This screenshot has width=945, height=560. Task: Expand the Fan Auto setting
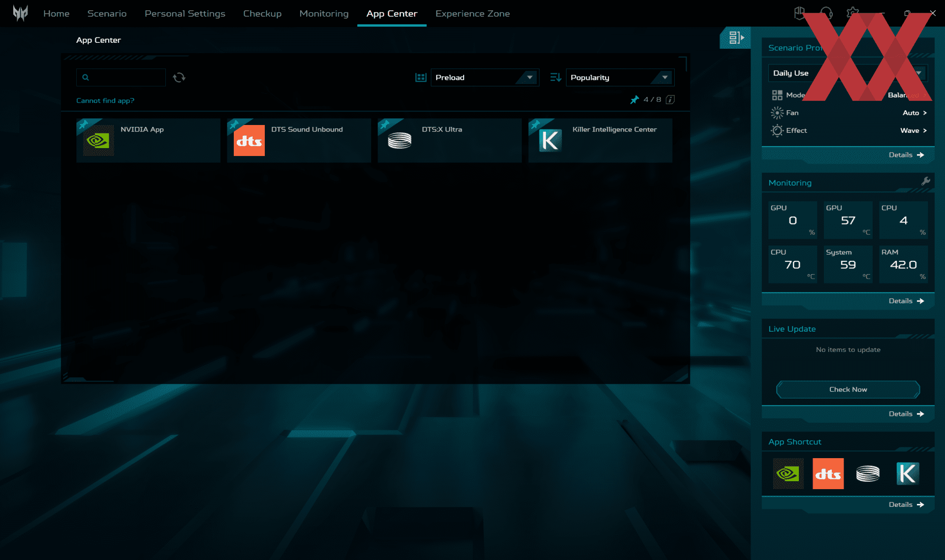point(914,113)
